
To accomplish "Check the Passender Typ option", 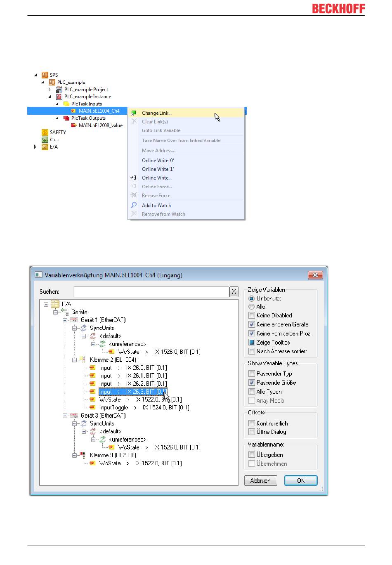I will (252, 374).
